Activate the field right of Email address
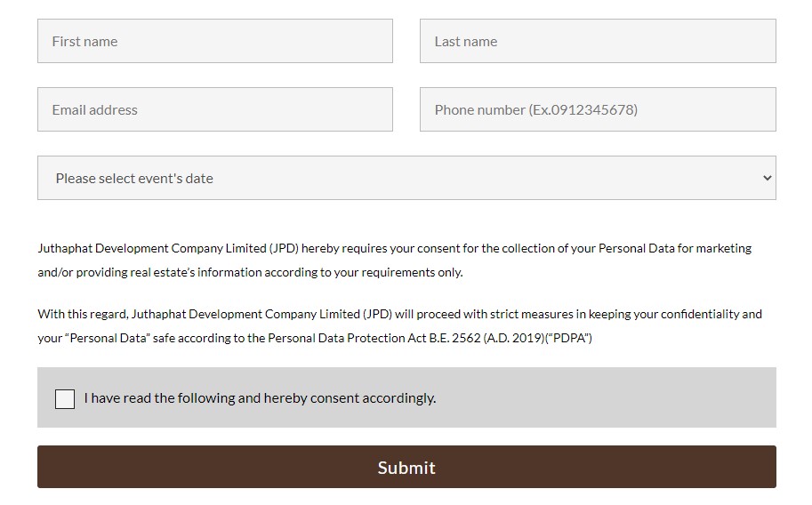812x505 pixels. pyautogui.click(x=598, y=109)
